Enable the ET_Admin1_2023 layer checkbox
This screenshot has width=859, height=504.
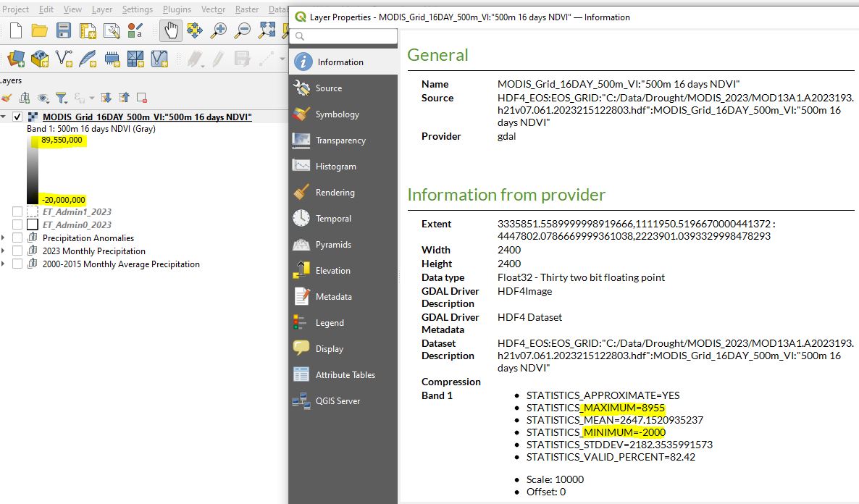[x=17, y=211]
